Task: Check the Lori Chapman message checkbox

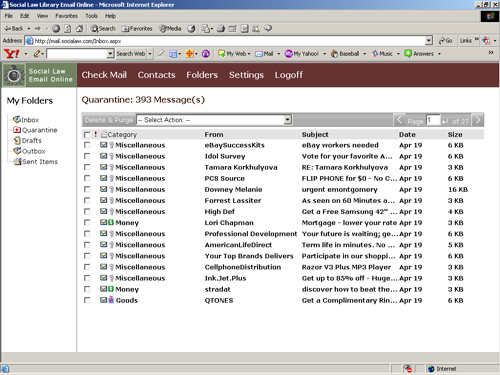Action: click(87, 223)
